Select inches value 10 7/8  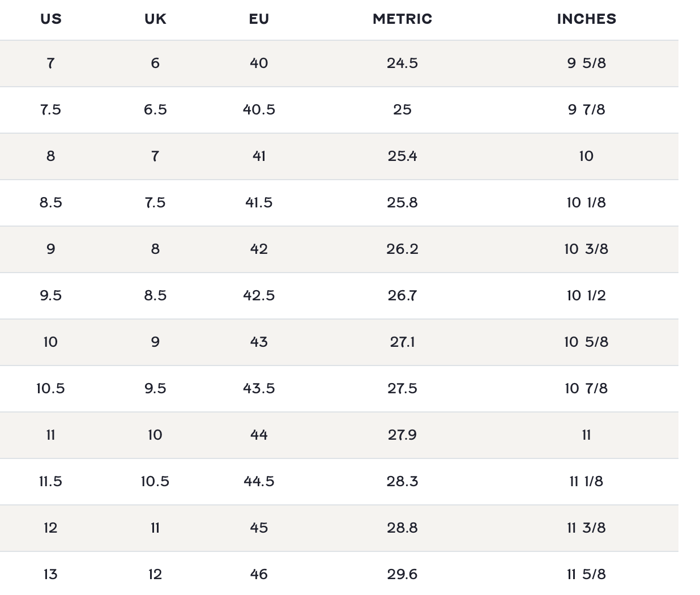(x=586, y=388)
